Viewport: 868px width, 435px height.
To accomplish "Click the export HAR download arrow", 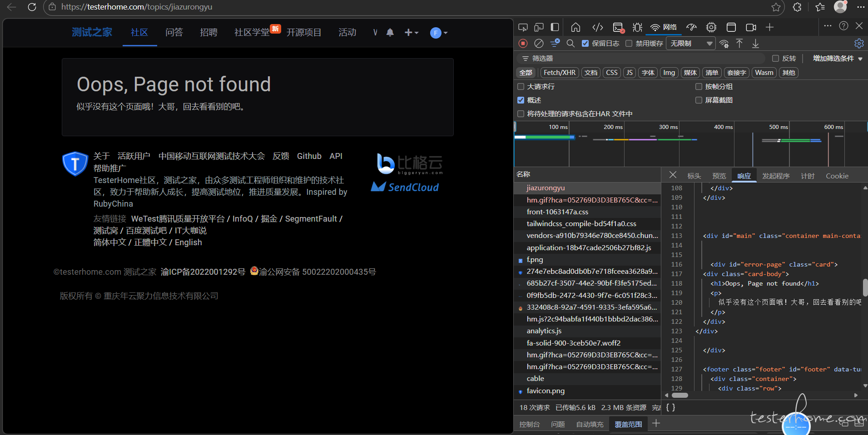I will (x=755, y=44).
